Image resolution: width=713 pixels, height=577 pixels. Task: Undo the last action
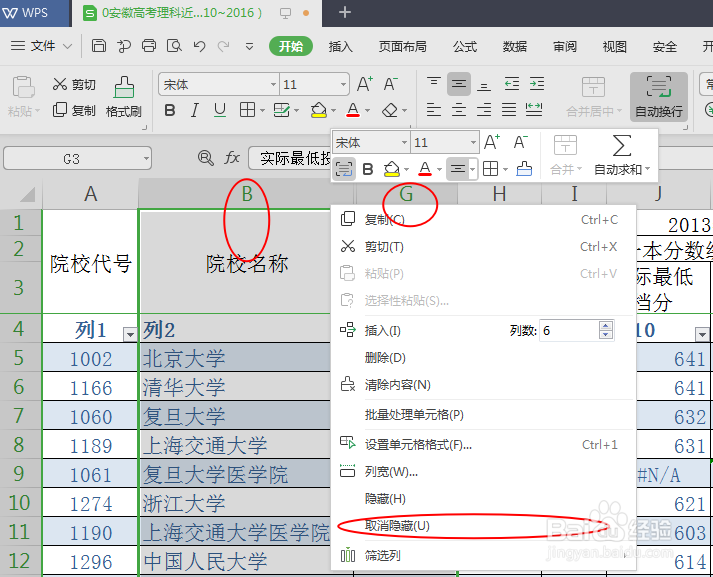point(199,46)
